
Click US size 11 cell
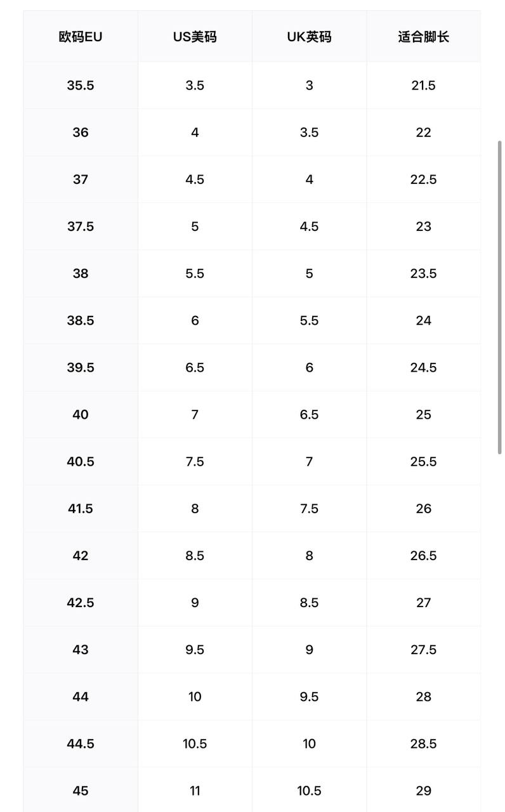pyautogui.click(x=195, y=790)
